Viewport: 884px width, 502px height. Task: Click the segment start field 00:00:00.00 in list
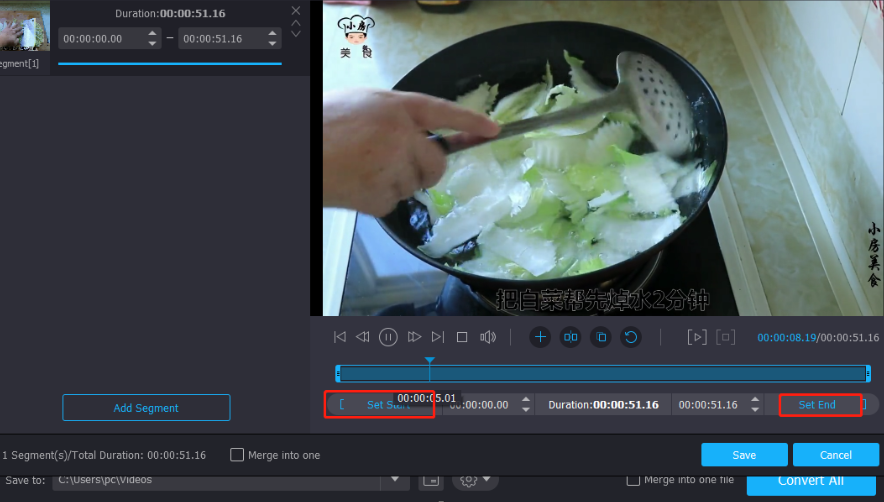(x=103, y=39)
